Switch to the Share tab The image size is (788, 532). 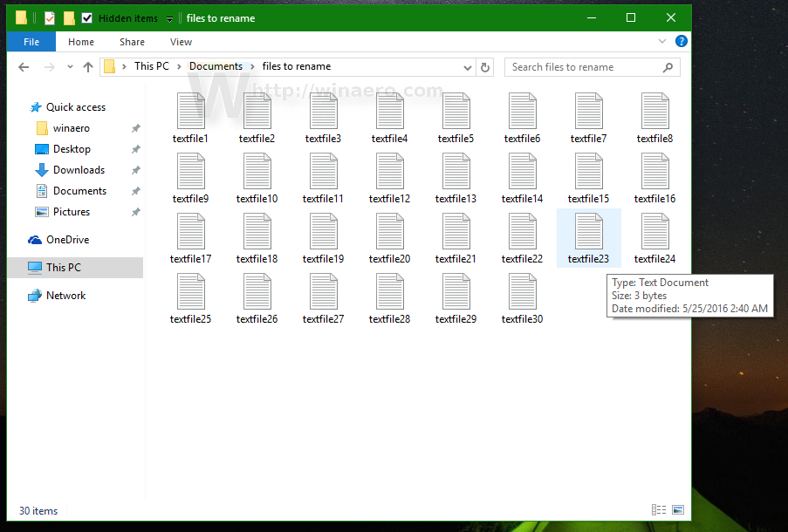[x=132, y=41]
